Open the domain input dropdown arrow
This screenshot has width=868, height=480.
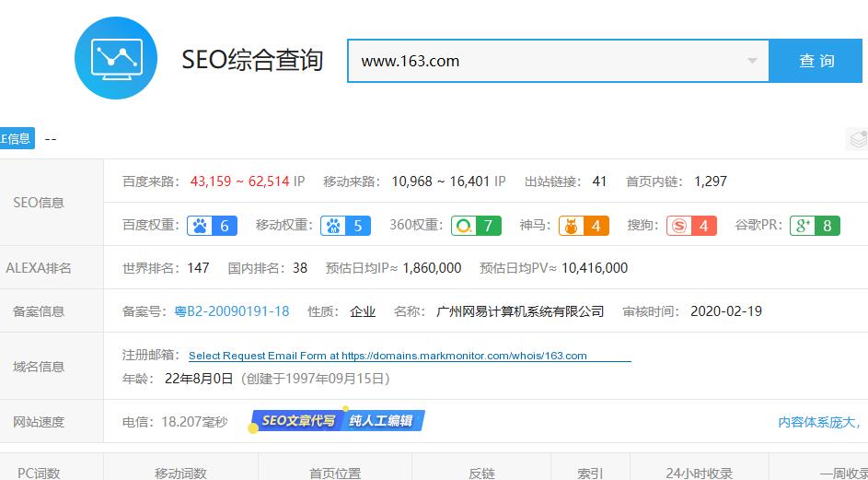point(752,61)
